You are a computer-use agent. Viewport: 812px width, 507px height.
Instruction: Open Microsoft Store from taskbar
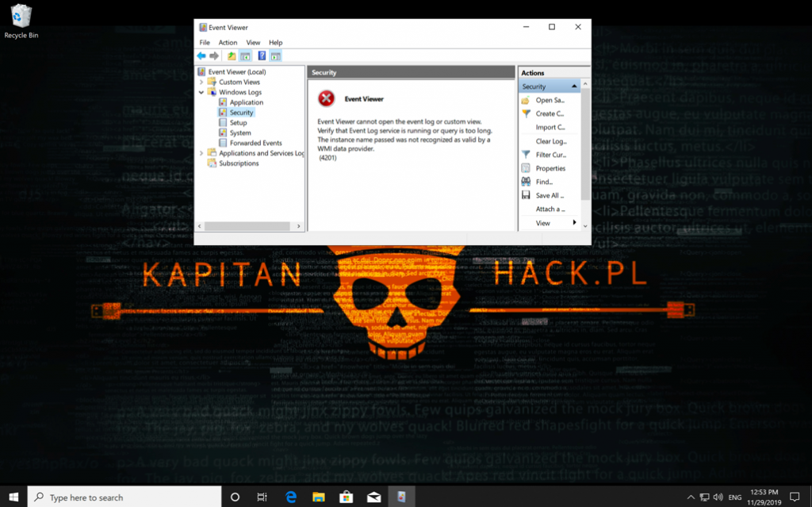click(346, 497)
